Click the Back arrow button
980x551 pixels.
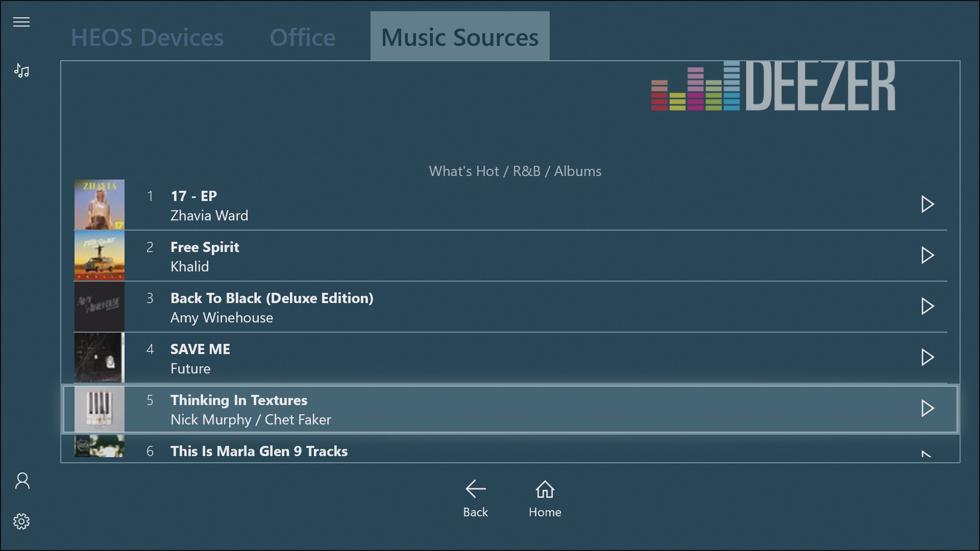coord(475,498)
